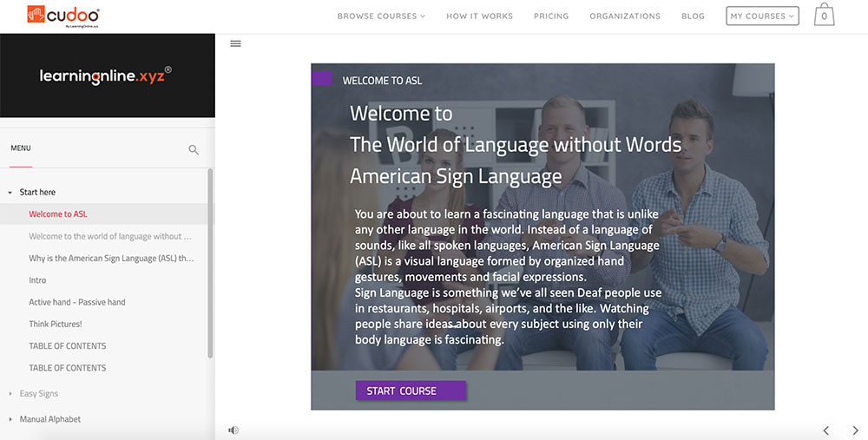This screenshot has width=868, height=440.
Task: Click the search magnifier in menu
Action: (x=194, y=149)
